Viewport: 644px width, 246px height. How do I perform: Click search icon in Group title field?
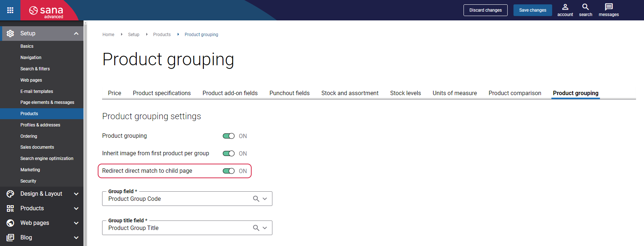pyautogui.click(x=256, y=228)
